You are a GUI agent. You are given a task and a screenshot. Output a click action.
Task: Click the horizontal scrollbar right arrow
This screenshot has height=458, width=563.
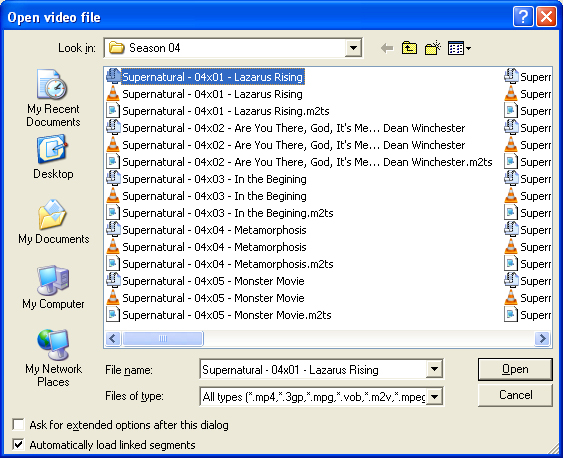click(x=542, y=338)
